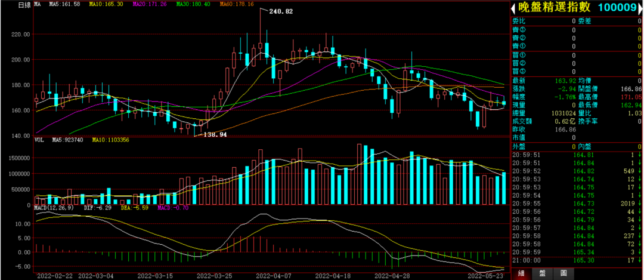This screenshot has height=280, width=644.
Task: Select the 最高價 value 171.05
Action: [631, 97]
